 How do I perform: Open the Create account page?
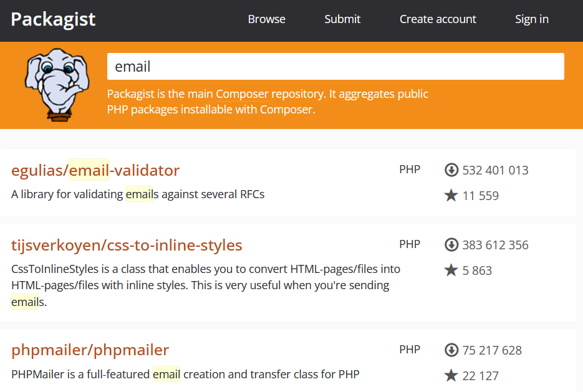pos(438,19)
